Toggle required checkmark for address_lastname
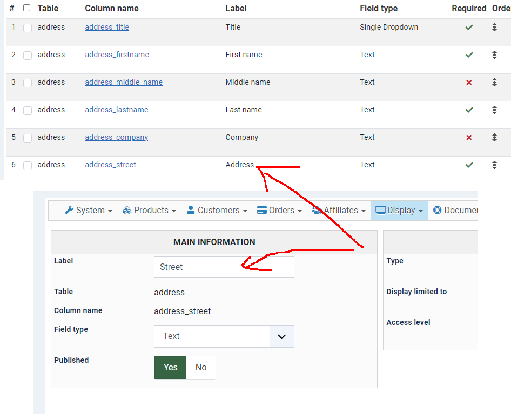511x420 pixels. pyautogui.click(x=469, y=110)
